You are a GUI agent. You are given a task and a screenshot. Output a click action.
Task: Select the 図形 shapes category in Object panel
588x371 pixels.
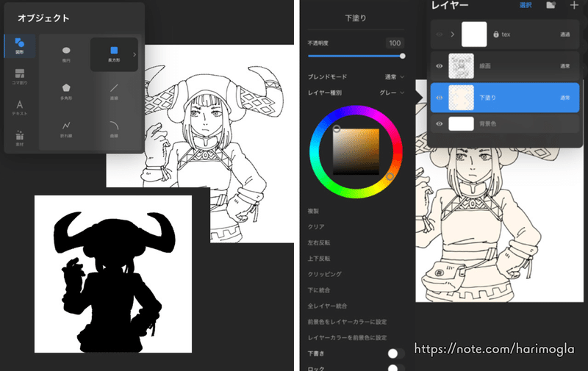[20, 46]
